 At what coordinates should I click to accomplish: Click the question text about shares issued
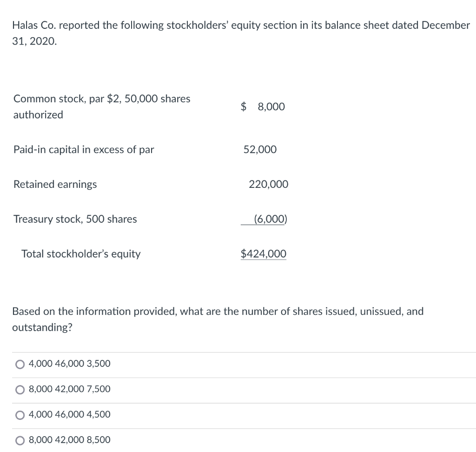pos(218,319)
